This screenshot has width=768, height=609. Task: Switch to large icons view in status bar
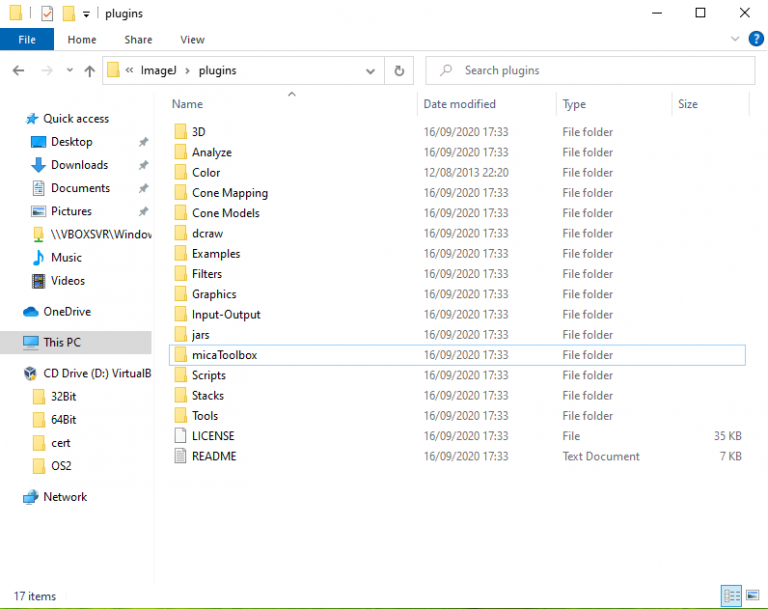click(753, 596)
